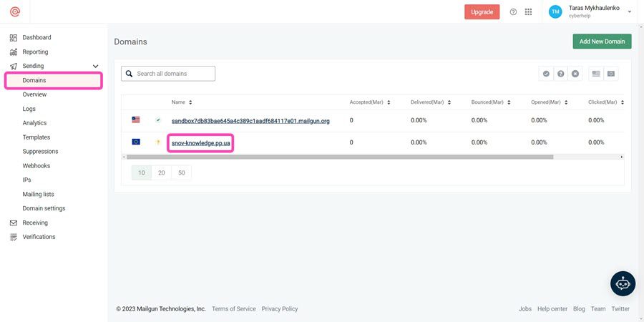Open Domain settings in sidebar
Image resolution: width=644 pixels, height=322 pixels.
44,208
